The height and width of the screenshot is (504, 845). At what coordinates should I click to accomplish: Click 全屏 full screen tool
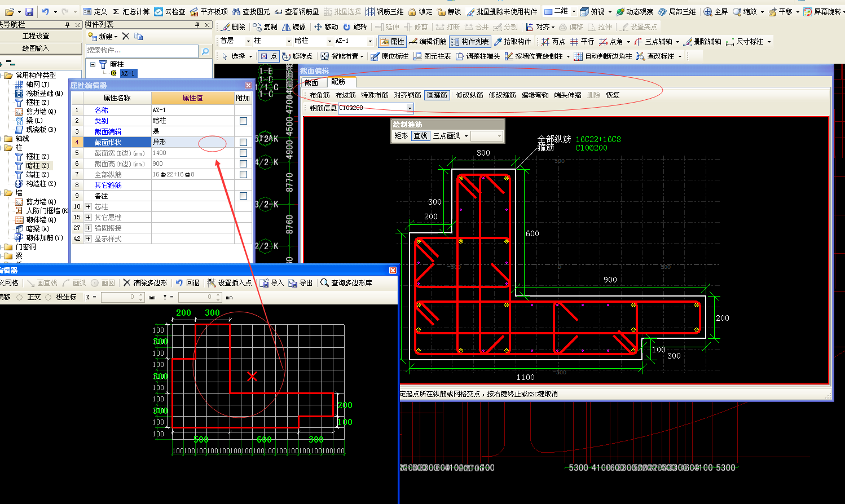pos(716,11)
